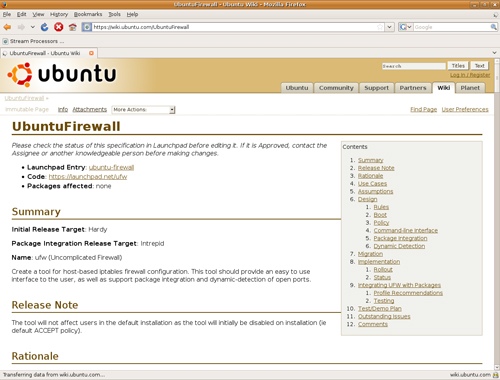Switch to the Community site tab
Screen dimensions: 500x380
336,88
